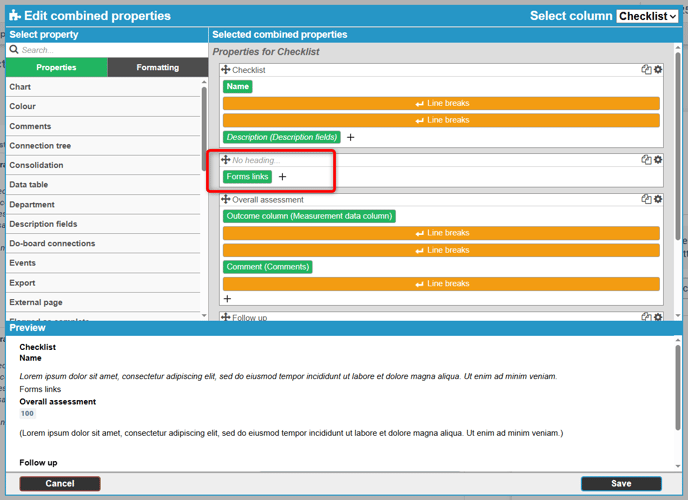The image size is (688, 500).
Task: Choose Description fields from property list
Action: click(43, 224)
